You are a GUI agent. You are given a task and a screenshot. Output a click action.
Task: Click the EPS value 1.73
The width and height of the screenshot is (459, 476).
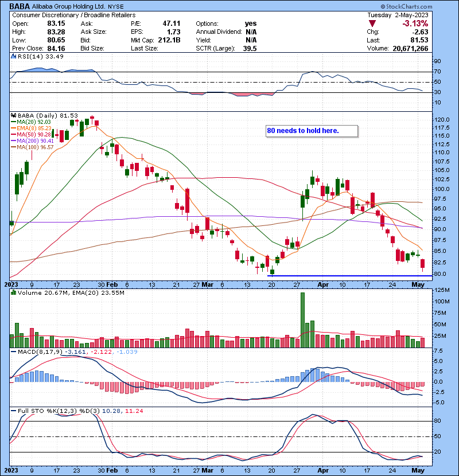click(174, 32)
